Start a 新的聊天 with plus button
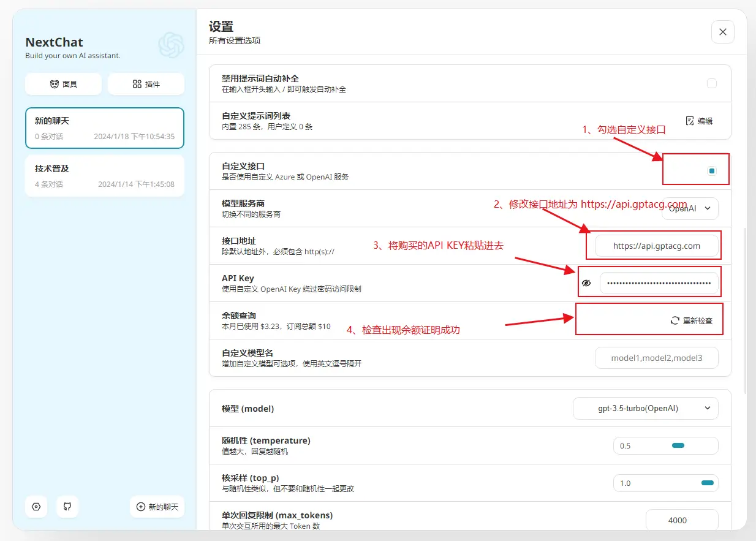 coord(157,507)
